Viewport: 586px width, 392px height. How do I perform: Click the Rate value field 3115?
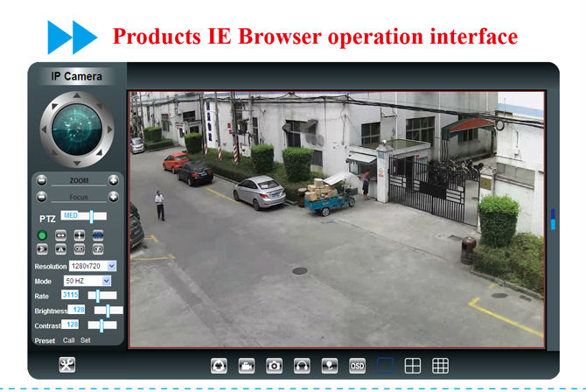click(x=70, y=295)
